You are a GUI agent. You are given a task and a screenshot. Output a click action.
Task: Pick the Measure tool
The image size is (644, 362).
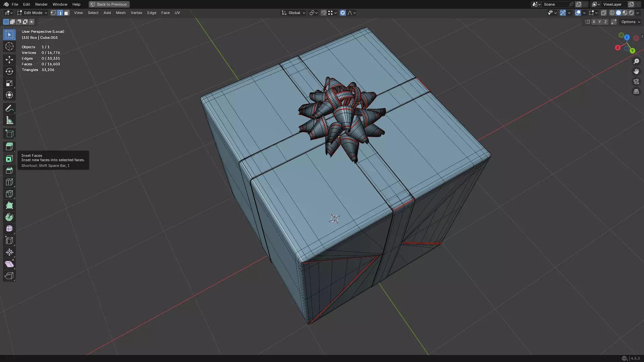[x=9, y=120]
